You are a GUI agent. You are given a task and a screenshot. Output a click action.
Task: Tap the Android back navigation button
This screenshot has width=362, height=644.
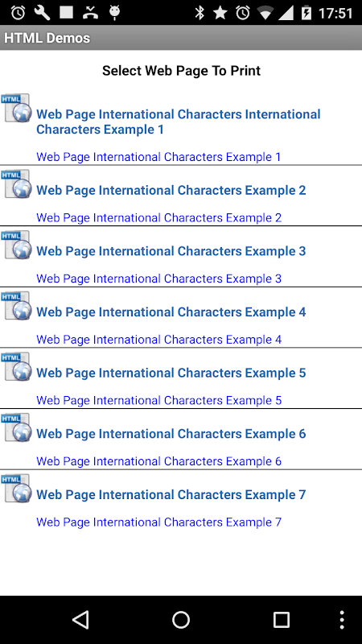[x=80, y=619]
